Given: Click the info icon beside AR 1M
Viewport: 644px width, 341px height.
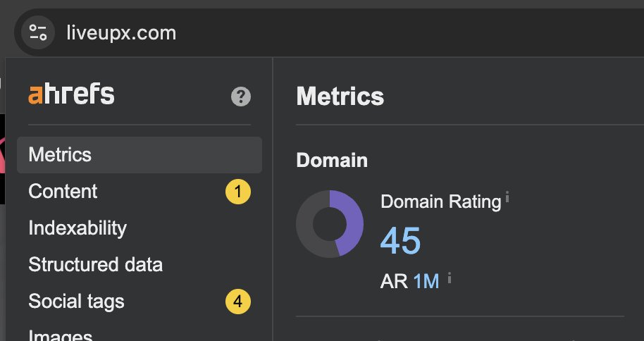Looking at the screenshot, I should click(450, 278).
